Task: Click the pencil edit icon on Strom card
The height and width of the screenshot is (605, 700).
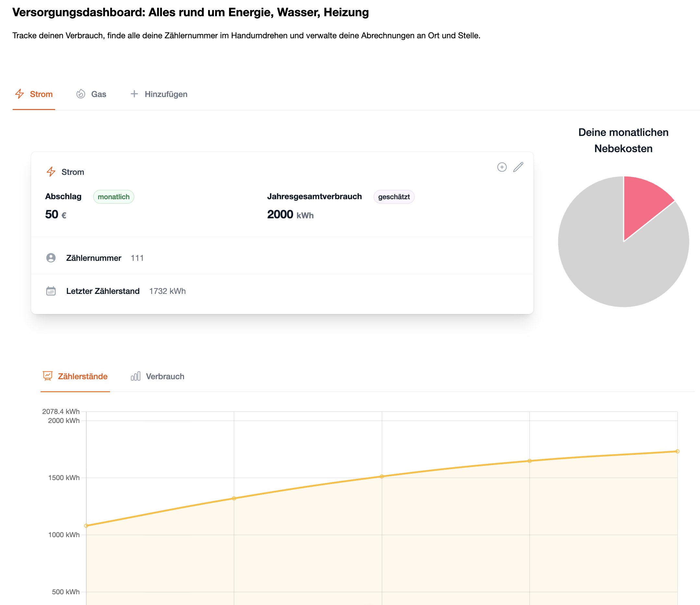Action: [x=518, y=167]
